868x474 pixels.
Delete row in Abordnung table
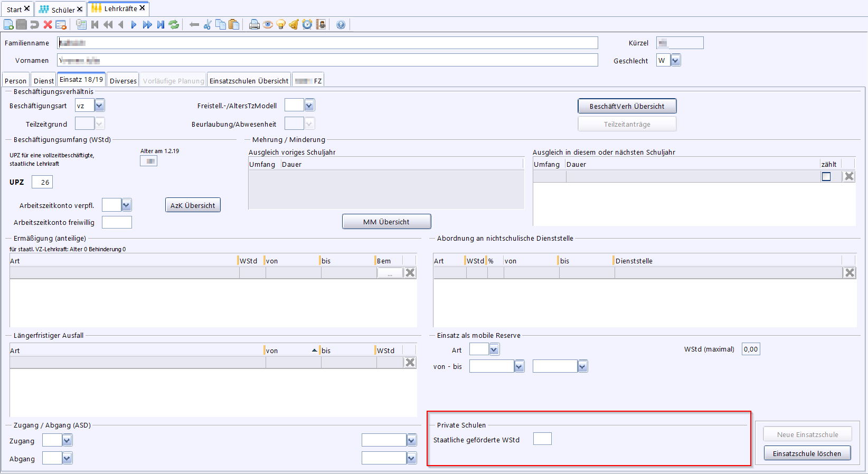pos(850,272)
